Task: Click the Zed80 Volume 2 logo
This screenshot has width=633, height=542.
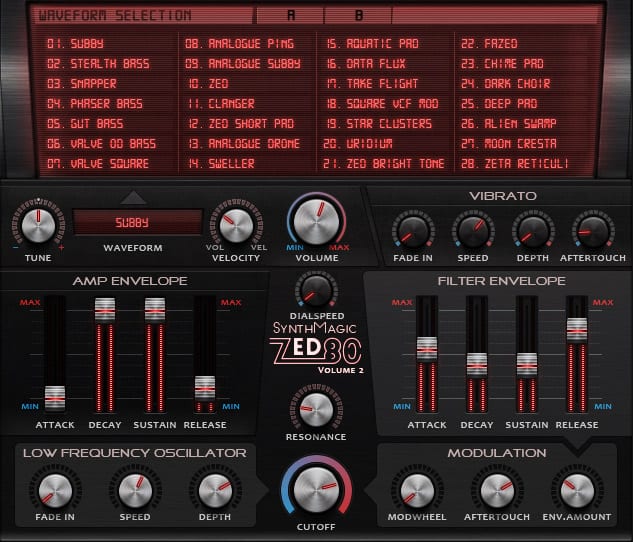Action: click(316, 349)
